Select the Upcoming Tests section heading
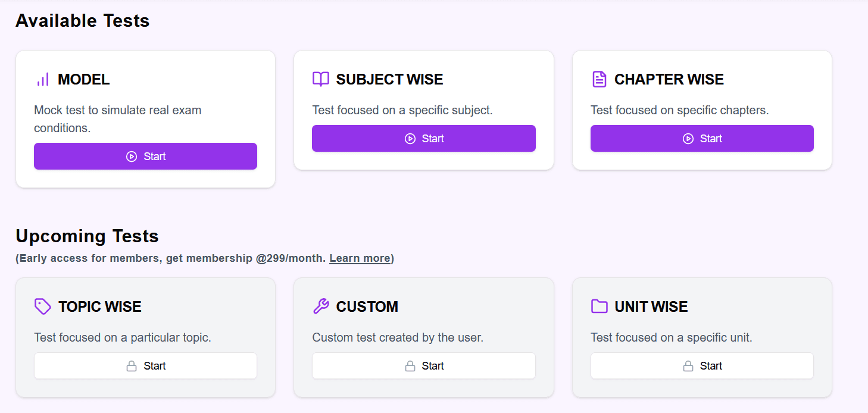This screenshot has width=868, height=413. (x=87, y=236)
